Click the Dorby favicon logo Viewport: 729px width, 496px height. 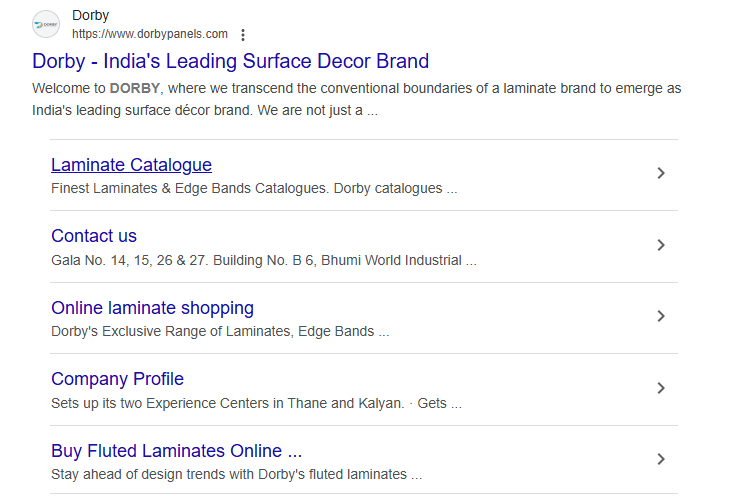[x=46, y=24]
